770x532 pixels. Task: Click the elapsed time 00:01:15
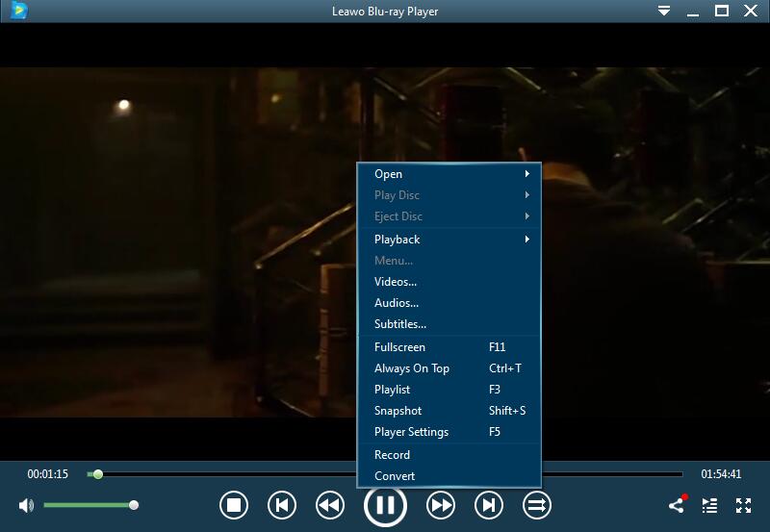[47, 474]
